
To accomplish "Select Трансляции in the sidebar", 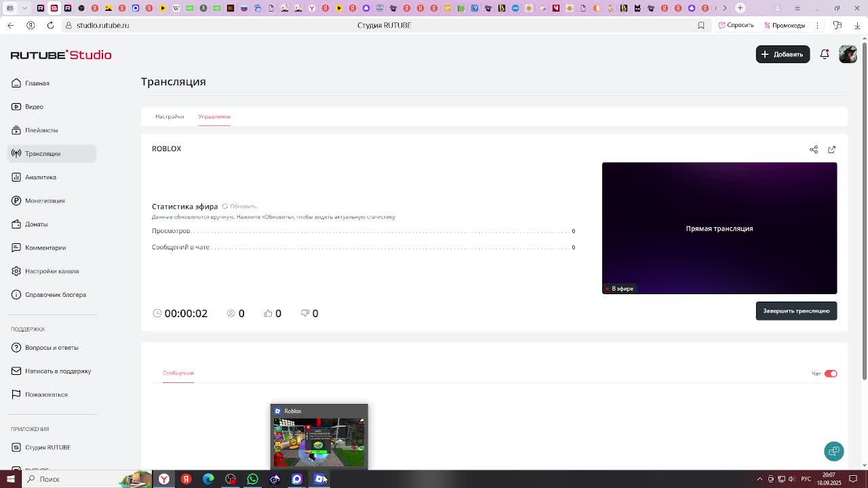I will [x=52, y=153].
